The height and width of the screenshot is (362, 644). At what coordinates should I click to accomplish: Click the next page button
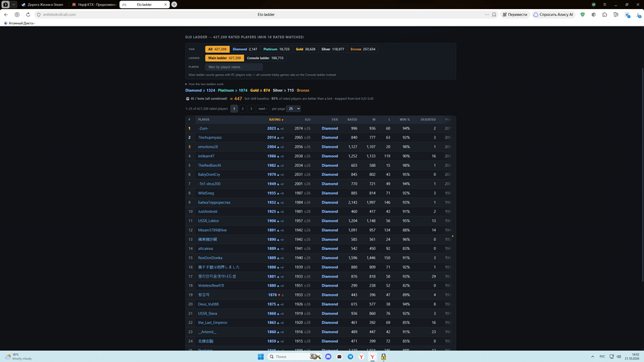tap(263, 108)
